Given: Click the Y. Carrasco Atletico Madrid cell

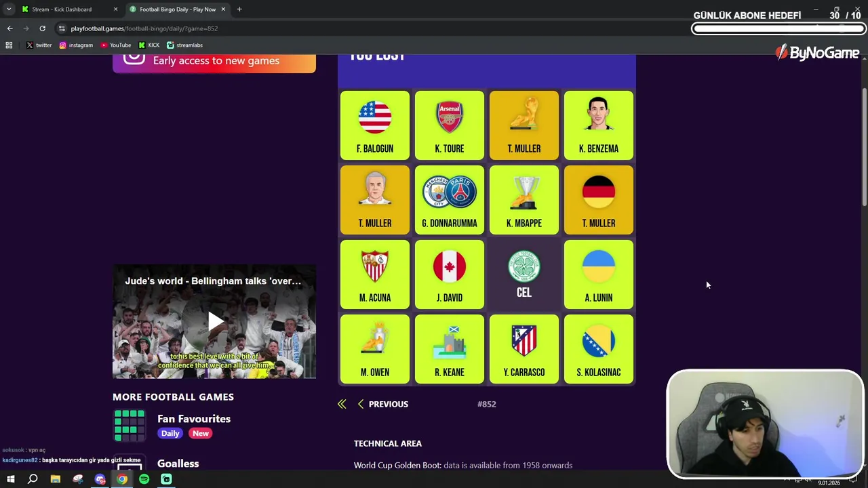Looking at the screenshot, I should 524,349.
